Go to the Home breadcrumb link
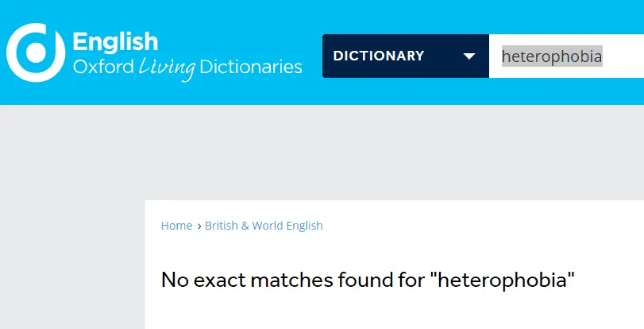Screen dimensions: 644x329 (176, 226)
